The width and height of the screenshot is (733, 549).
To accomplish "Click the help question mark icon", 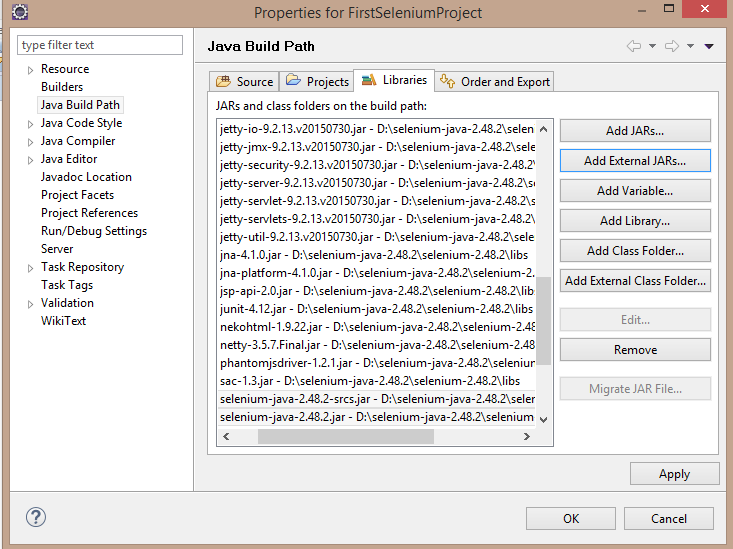I will [x=36, y=517].
